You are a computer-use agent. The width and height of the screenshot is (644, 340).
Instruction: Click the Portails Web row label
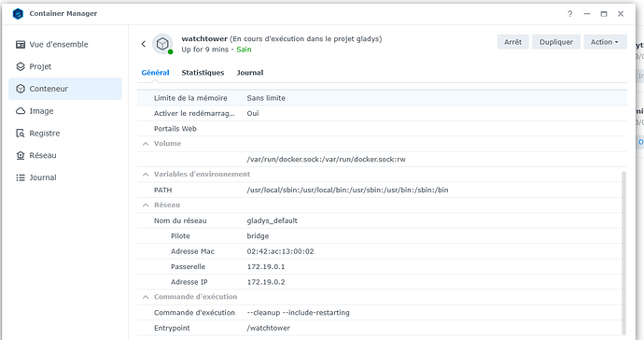[x=175, y=129]
